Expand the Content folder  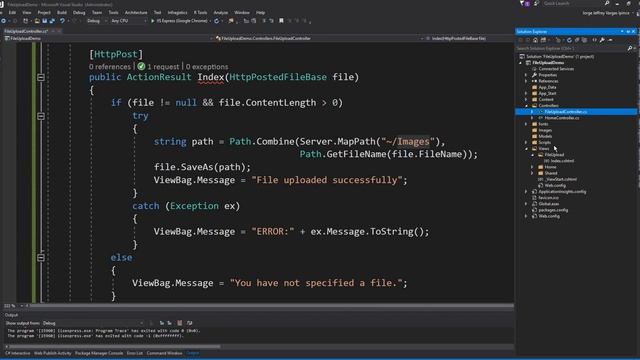pyautogui.click(x=526, y=100)
